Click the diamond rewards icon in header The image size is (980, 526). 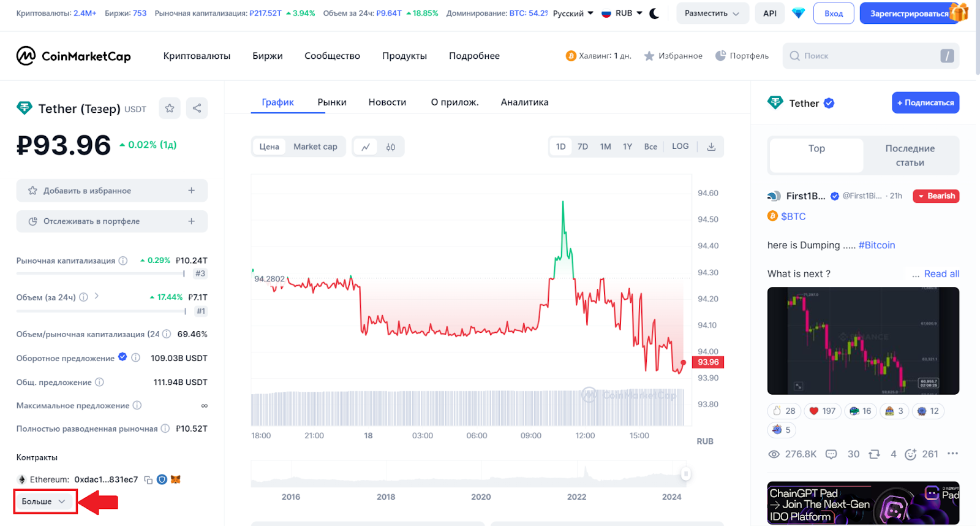tap(798, 13)
